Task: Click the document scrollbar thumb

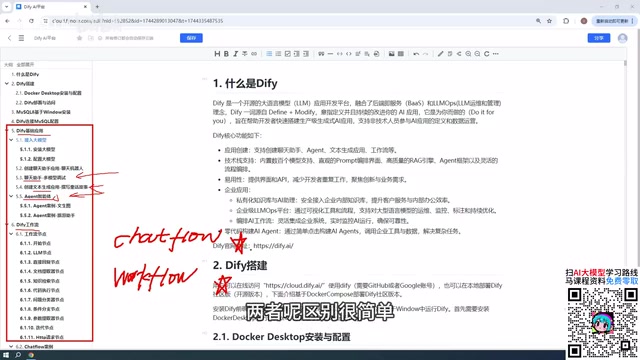Action: (625, 63)
